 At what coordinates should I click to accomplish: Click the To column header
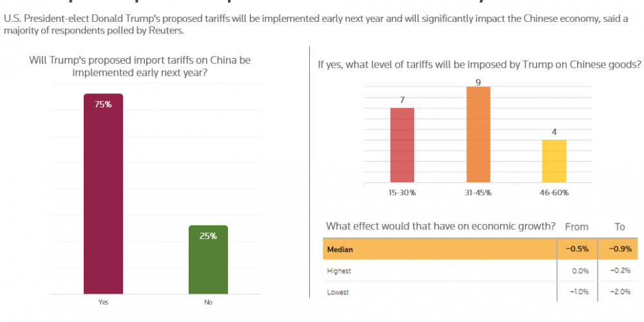620,227
